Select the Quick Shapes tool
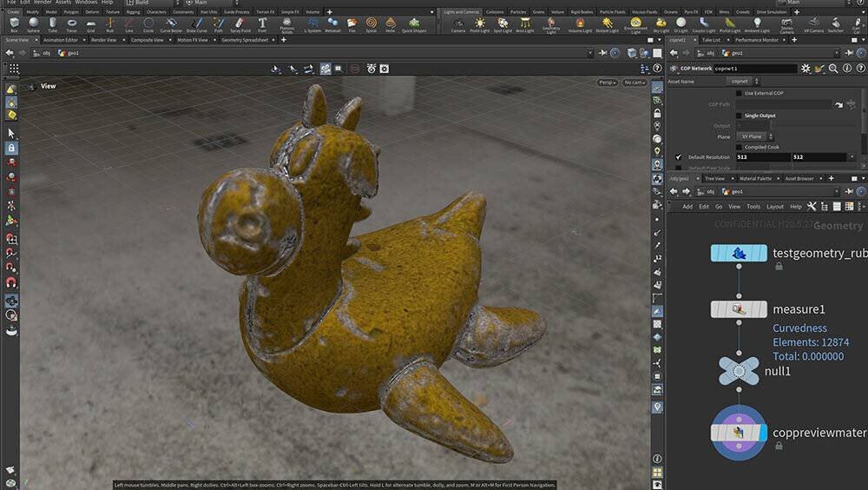Image resolution: width=868 pixels, height=490 pixels. (x=414, y=24)
